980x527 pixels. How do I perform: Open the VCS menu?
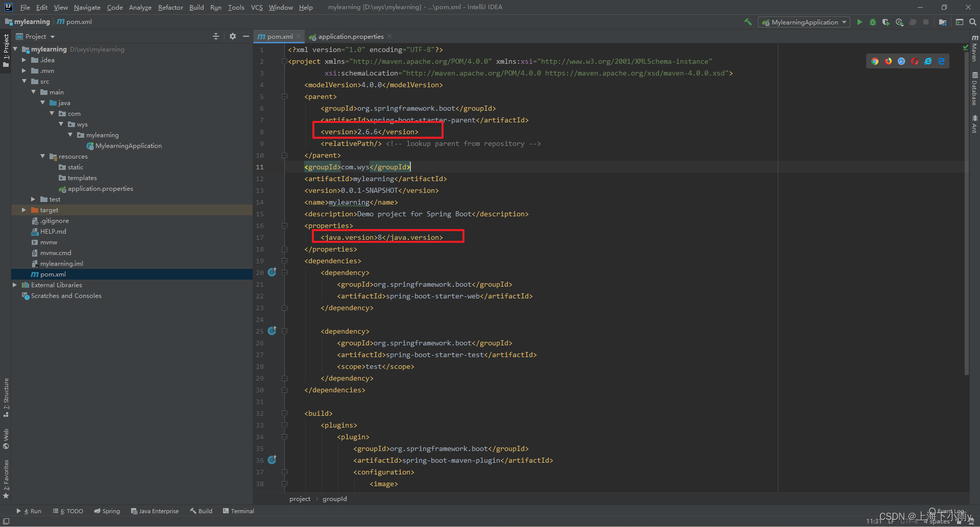pyautogui.click(x=257, y=7)
